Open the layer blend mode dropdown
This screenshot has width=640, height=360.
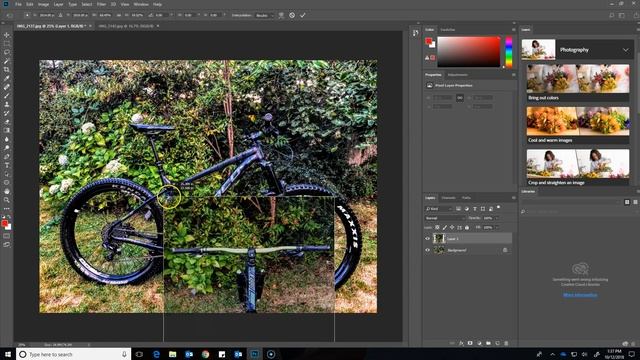coord(445,218)
